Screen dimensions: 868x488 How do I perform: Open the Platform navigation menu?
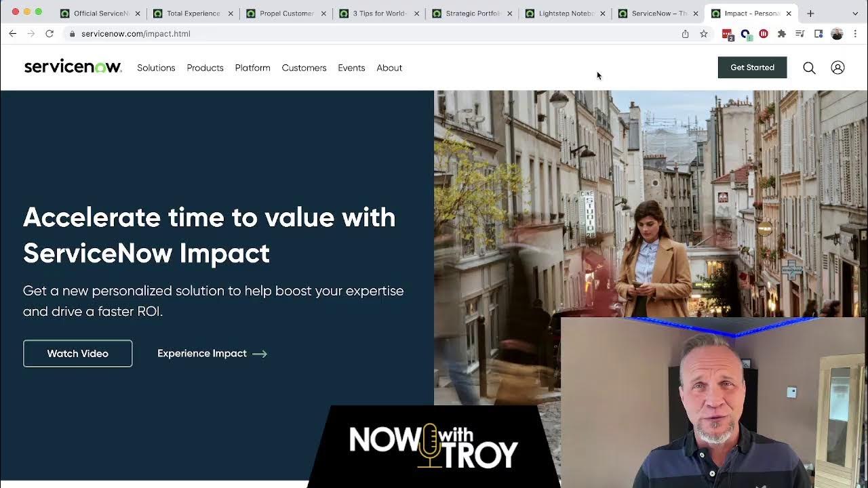[x=252, y=68]
